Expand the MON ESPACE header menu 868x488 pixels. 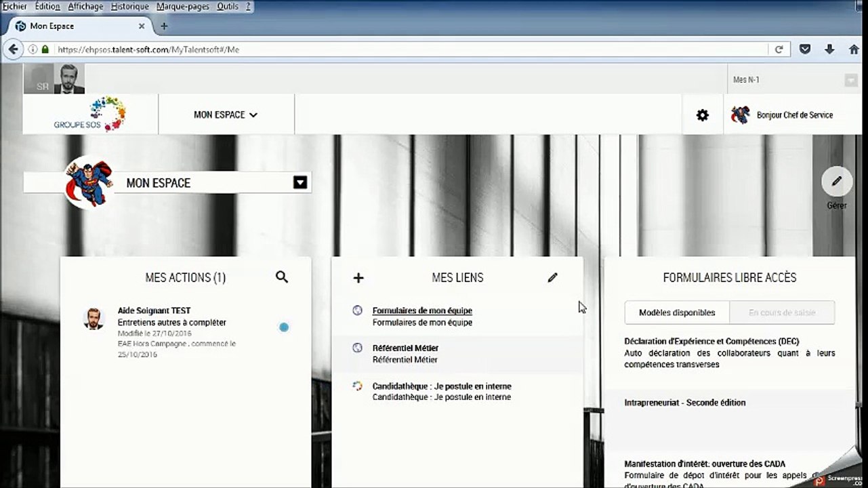point(226,115)
